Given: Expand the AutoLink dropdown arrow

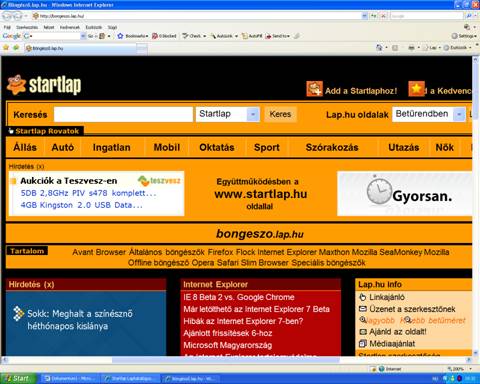Looking at the screenshot, I should click(x=236, y=36).
